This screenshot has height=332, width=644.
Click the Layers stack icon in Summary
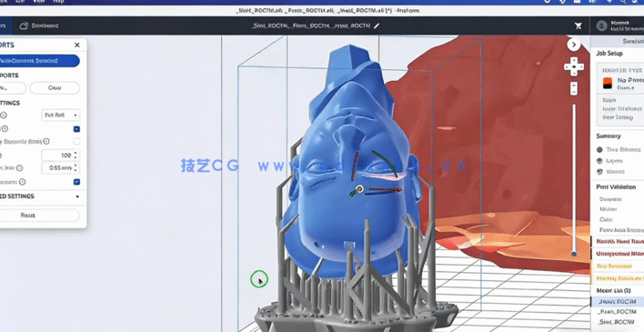(x=599, y=161)
